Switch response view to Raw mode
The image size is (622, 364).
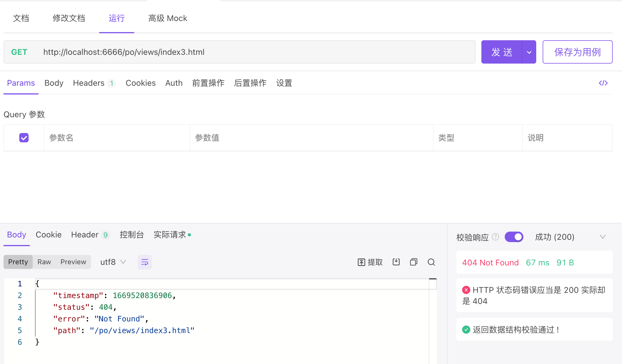tap(44, 262)
